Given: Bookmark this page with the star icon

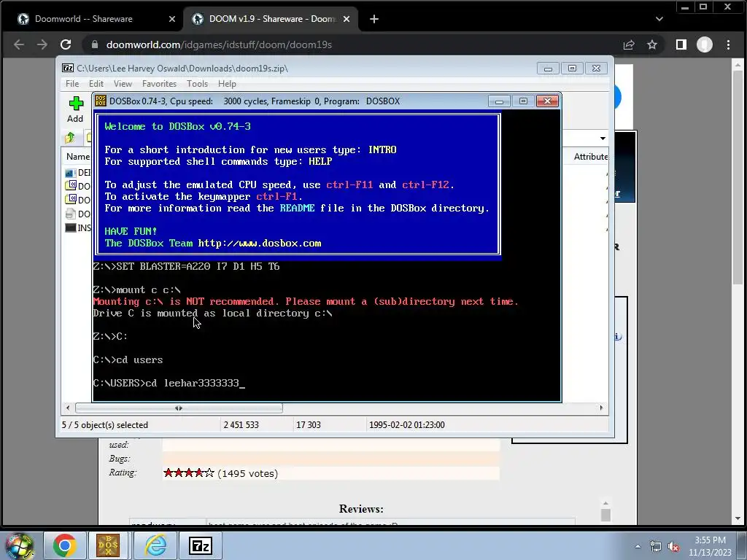Looking at the screenshot, I should 652,44.
